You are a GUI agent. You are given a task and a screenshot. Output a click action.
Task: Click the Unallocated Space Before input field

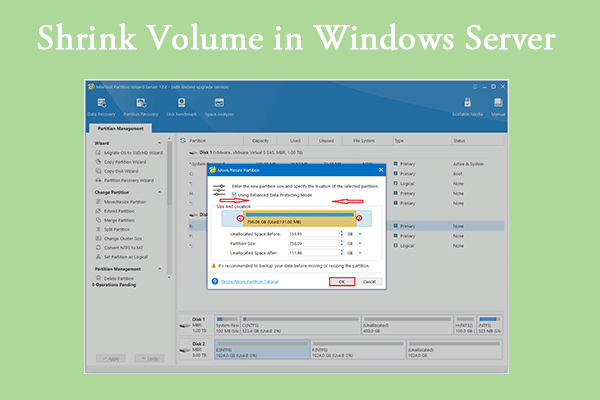tap(314, 234)
